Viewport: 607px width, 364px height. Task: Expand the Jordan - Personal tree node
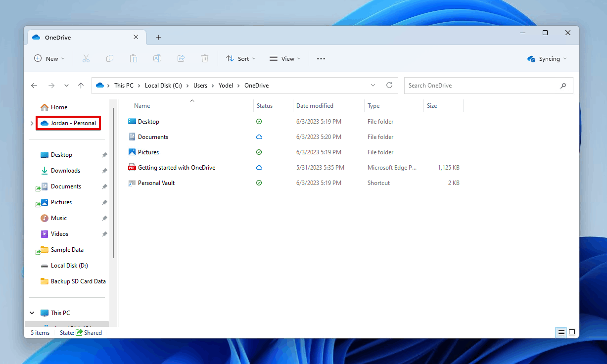point(32,123)
